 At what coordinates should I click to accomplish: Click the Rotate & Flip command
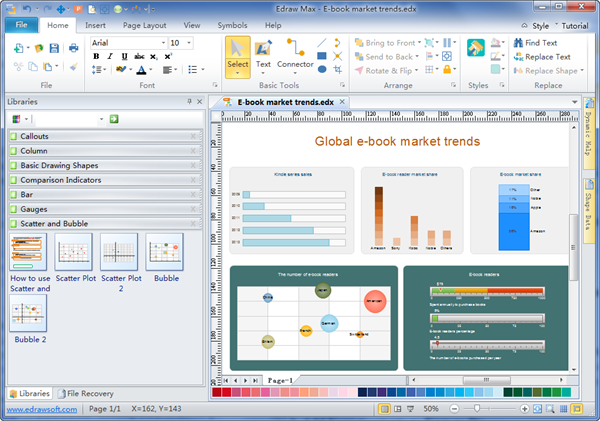click(385, 70)
